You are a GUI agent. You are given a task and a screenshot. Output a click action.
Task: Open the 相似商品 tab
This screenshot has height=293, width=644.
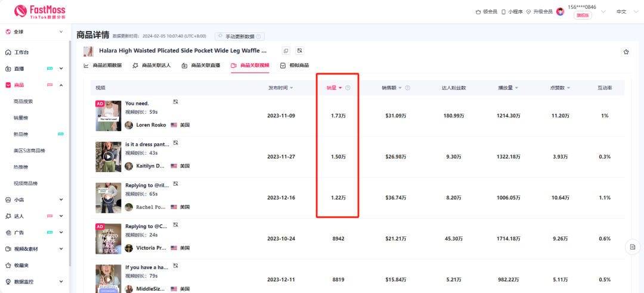(x=295, y=66)
